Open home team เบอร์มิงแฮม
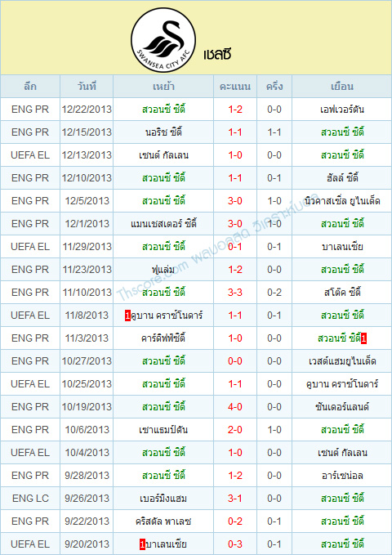Screen dimensions: 392x555 point(163,499)
